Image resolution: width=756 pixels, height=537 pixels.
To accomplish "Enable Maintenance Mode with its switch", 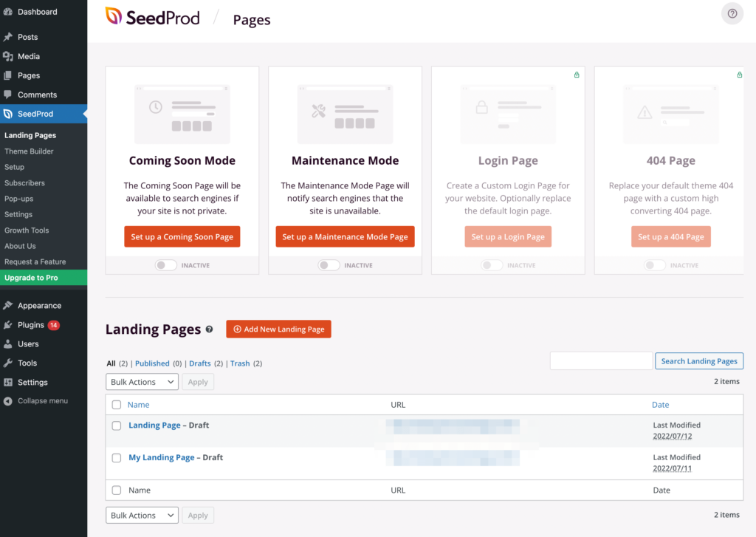I will pos(328,264).
